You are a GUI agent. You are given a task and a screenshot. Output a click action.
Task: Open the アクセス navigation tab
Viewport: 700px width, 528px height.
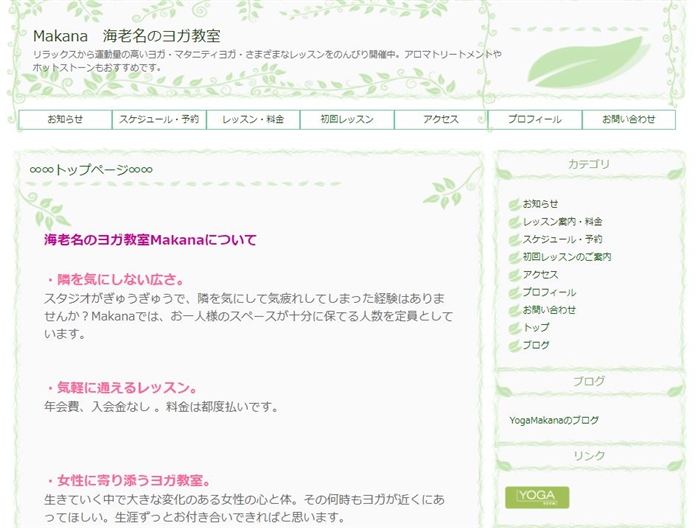(441, 120)
